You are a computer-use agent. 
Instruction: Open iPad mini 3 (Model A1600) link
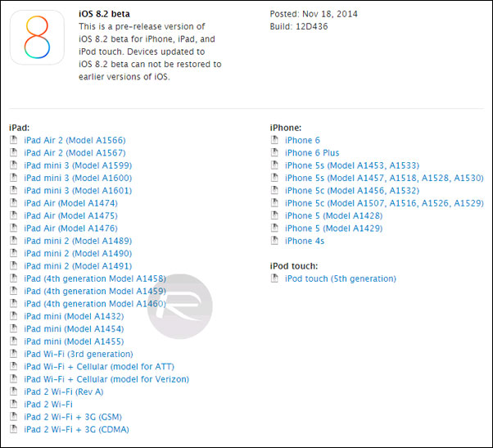[x=78, y=178]
